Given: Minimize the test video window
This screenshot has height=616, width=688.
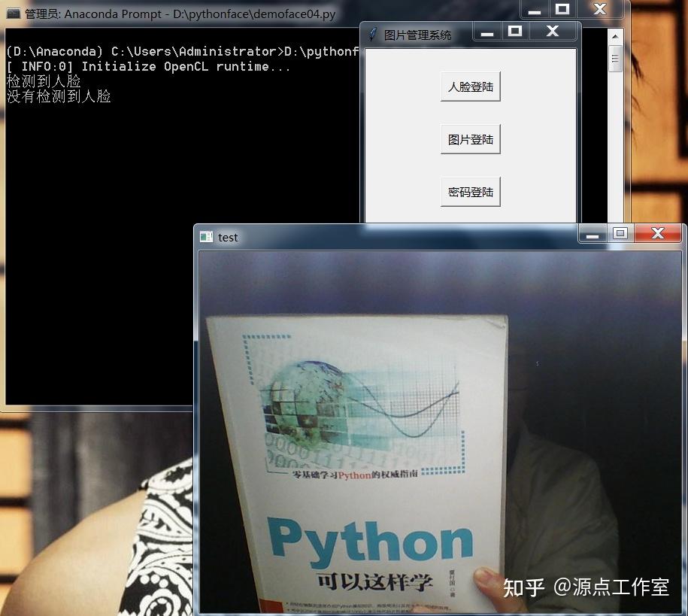Looking at the screenshot, I should coord(592,234).
